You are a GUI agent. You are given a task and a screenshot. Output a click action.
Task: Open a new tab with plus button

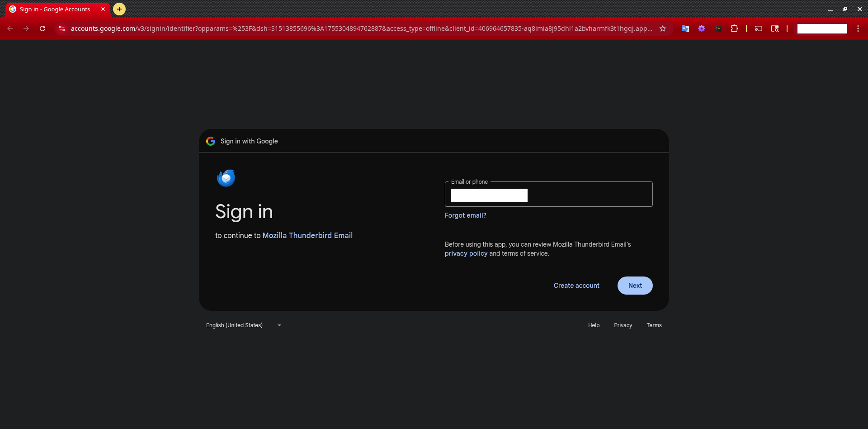pyautogui.click(x=119, y=9)
